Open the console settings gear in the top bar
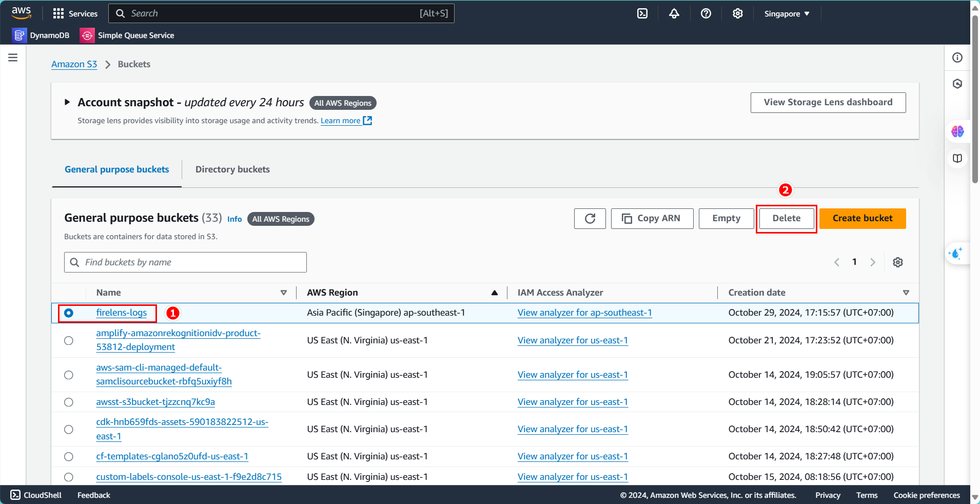The height and width of the screenshot is (504, 980). [x=738, y=13]
